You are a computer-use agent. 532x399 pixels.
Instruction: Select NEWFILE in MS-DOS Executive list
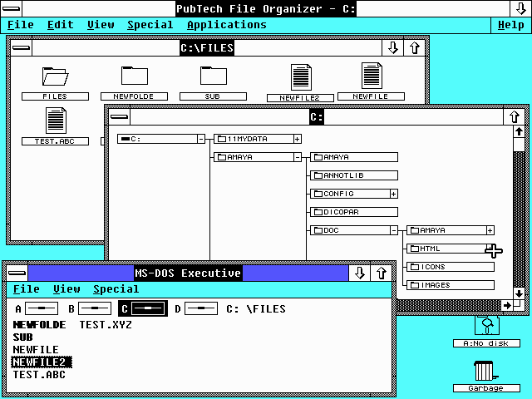click(x=36, y=350)
